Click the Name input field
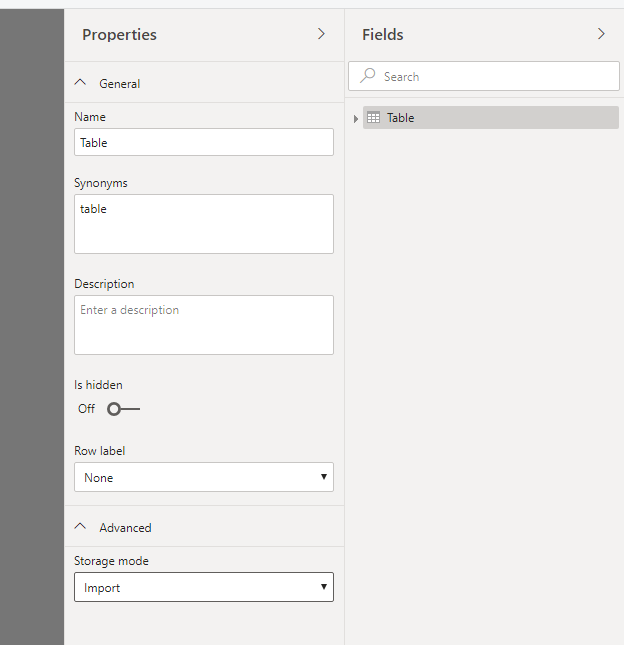The height and width of the screenshot is (645, 624). pyautogui.click(x=204, y=142)
